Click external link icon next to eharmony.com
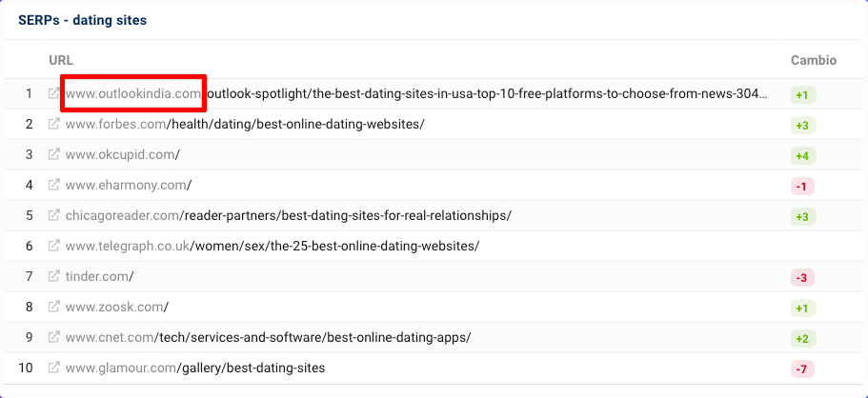This screenshot has width=868, height=398. click(x=54, y=185)
